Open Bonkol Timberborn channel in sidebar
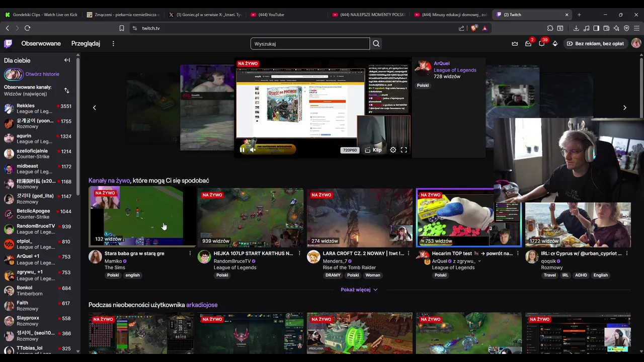Image resolution: width=644 pixels, height=362 pixels. [40, 291]
